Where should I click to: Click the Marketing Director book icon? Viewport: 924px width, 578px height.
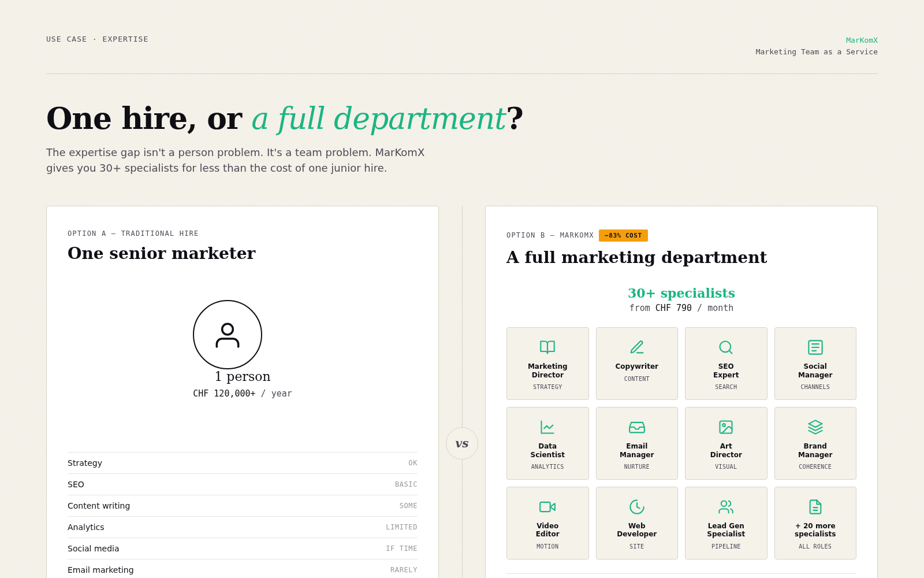pyautogui.click(x=547, y=347)
